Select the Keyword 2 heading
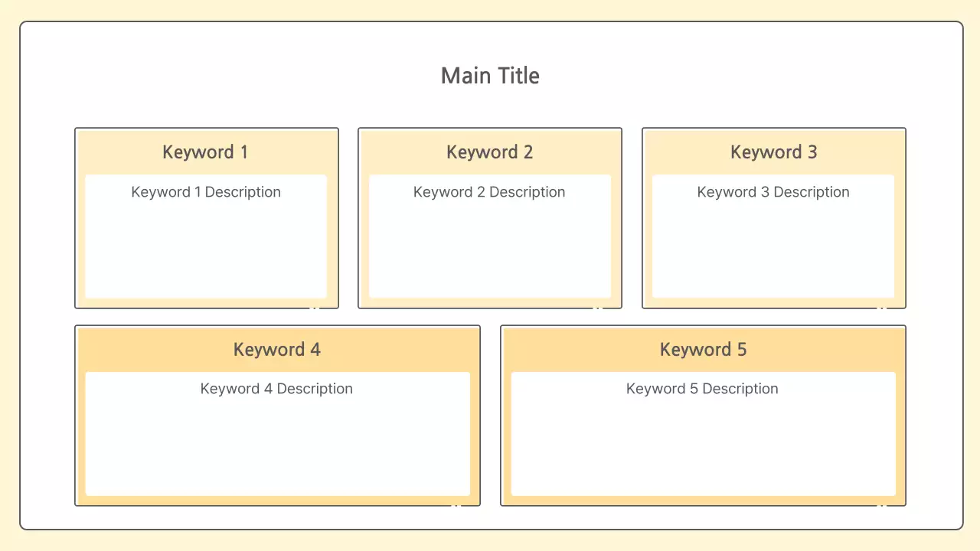 click(x=489, y=152)
